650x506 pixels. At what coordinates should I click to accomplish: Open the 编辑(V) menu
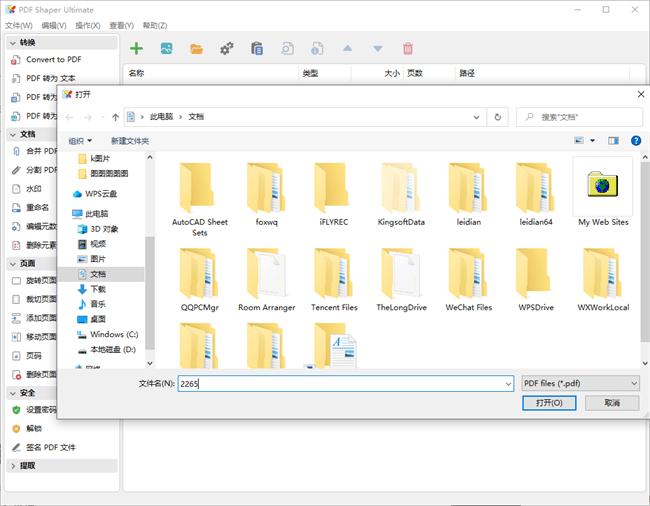point(54,26)
